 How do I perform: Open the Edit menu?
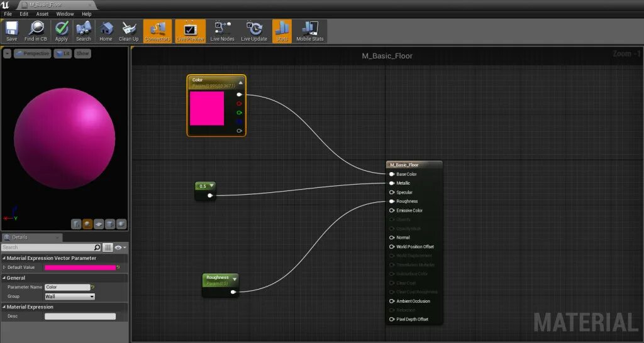pyautogui.click(x=25, y=14)
